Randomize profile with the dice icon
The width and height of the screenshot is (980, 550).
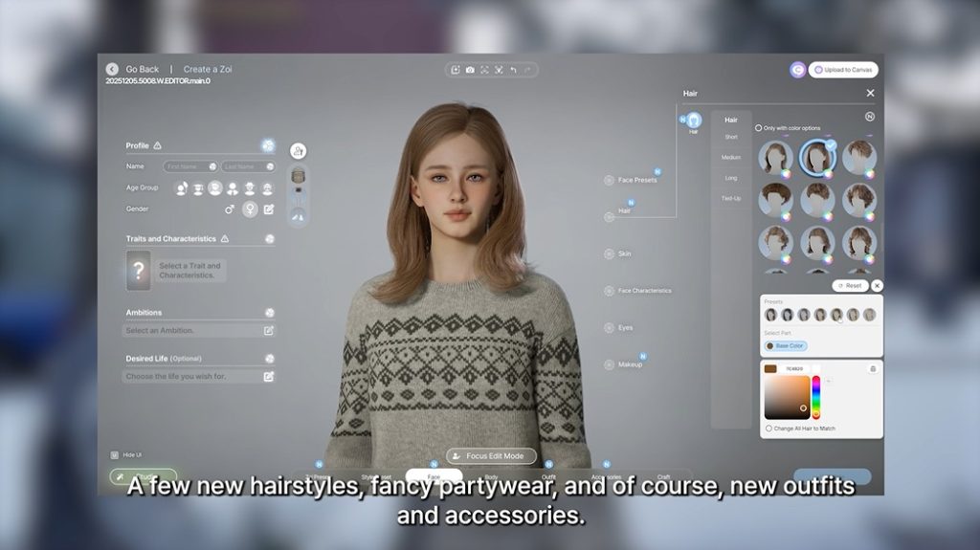point(269,146)
